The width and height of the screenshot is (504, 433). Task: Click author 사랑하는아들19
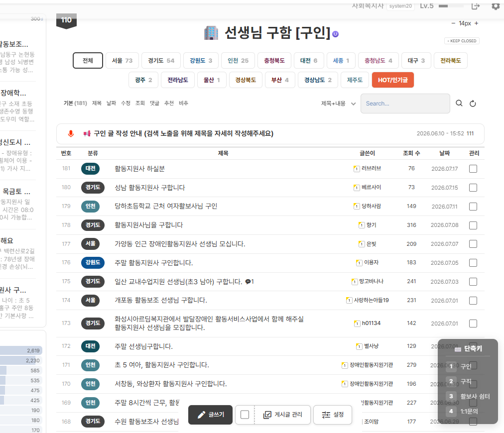coord(371,300)
